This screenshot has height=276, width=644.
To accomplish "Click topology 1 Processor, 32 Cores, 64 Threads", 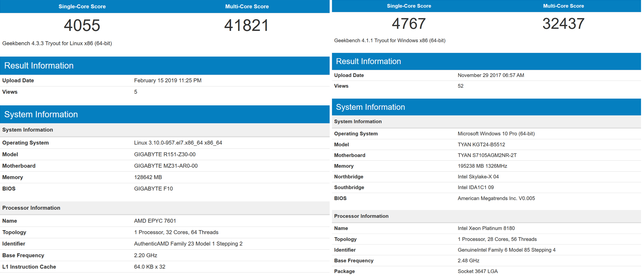I will (176, 232).
